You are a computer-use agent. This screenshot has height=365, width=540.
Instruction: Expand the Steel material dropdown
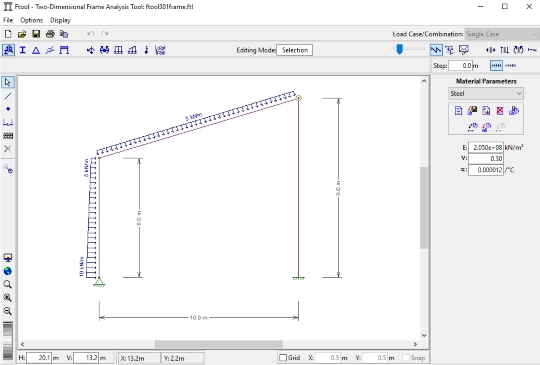(x=486, y=94)
